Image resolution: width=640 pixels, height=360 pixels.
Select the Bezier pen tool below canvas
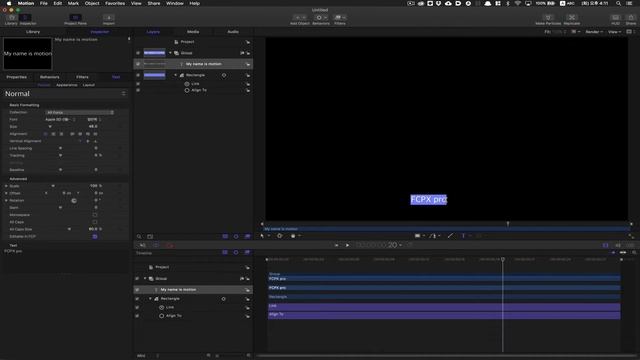click(433, 236)
